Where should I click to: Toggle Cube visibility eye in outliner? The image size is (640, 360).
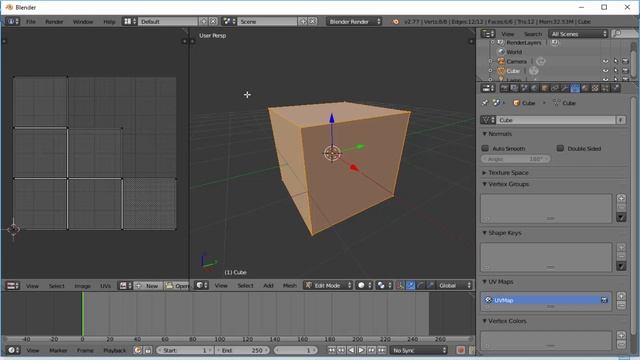[x=605, y=71]
